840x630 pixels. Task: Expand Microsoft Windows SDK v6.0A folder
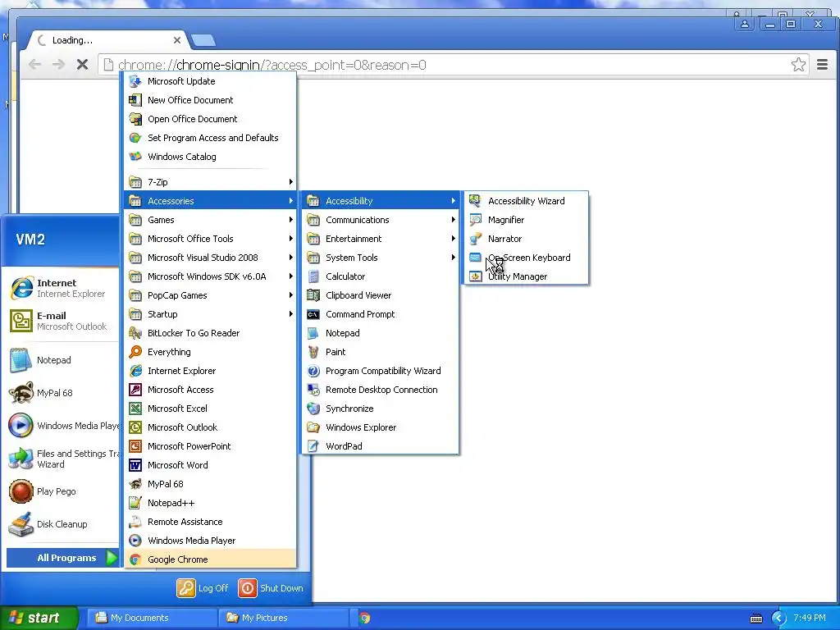click(210, 276)
